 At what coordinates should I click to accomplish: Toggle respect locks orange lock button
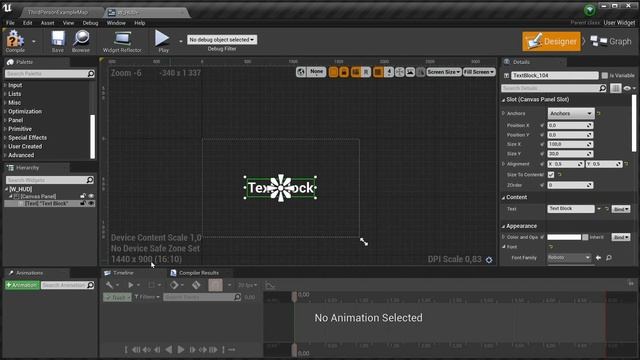[344, 72]
